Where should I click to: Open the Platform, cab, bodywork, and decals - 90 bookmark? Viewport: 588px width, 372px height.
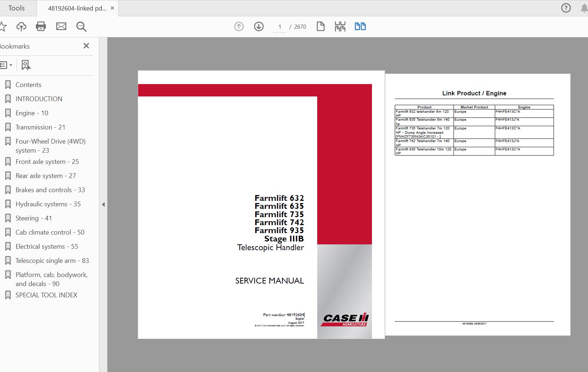tap(51, 279)
